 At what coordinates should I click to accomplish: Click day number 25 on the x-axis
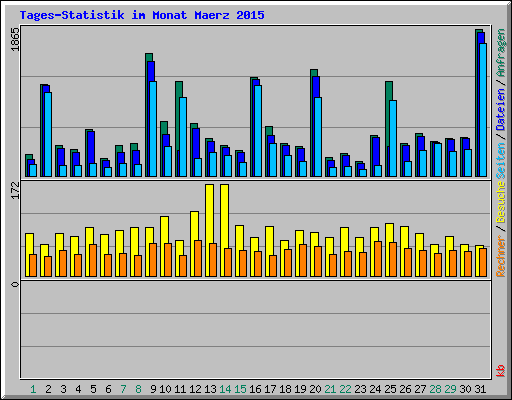point(390,389)
